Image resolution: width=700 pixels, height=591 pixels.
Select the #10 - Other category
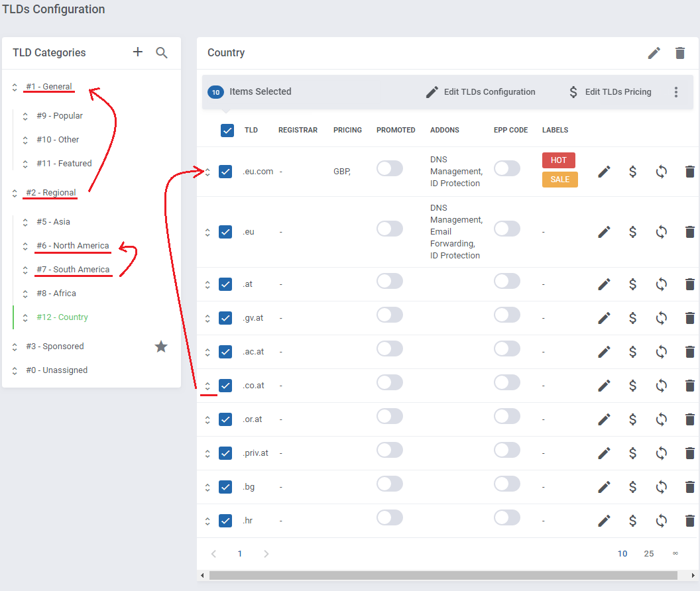(58, 139)
